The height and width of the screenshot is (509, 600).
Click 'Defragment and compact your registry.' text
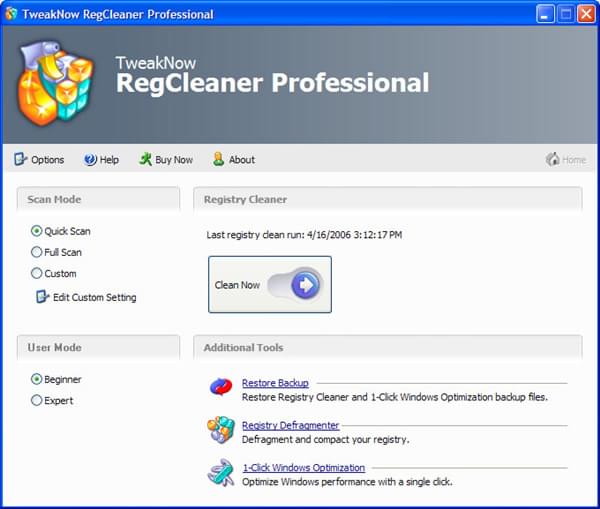pyautogui.click(x=326, y=439)
